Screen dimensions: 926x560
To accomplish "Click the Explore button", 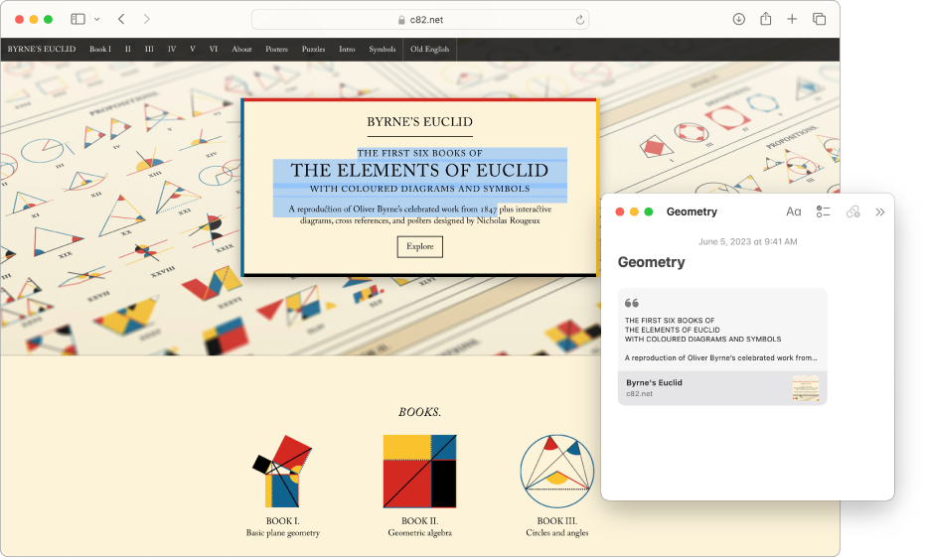I will [420, 246].
